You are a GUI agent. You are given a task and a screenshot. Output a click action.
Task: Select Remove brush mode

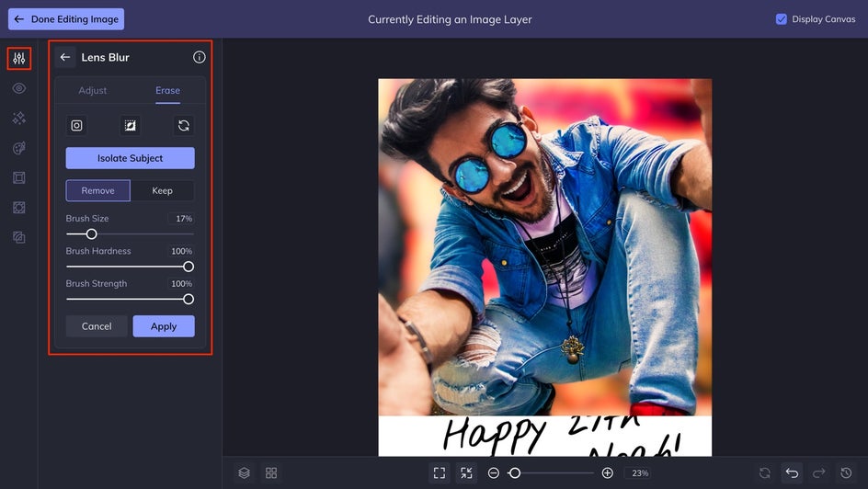click(x=98, y=190)
